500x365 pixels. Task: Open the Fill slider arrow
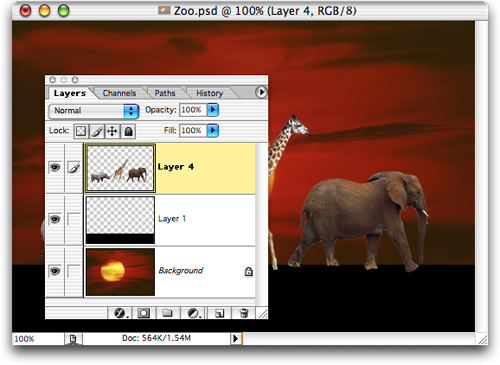[x=213, y=130]
